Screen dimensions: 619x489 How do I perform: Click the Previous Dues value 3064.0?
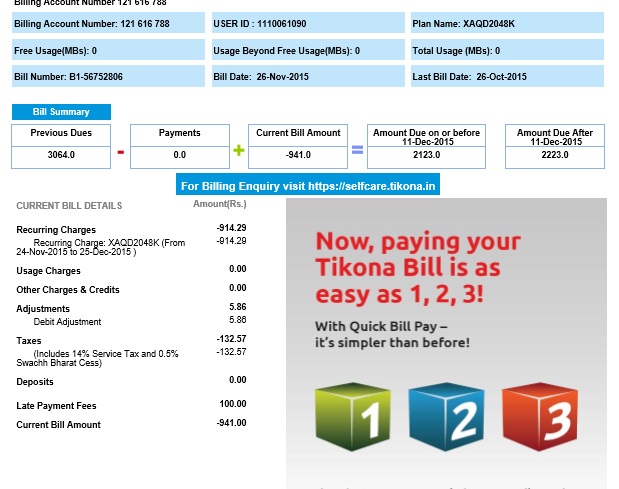pyautogui.click(x=60, y=155)
